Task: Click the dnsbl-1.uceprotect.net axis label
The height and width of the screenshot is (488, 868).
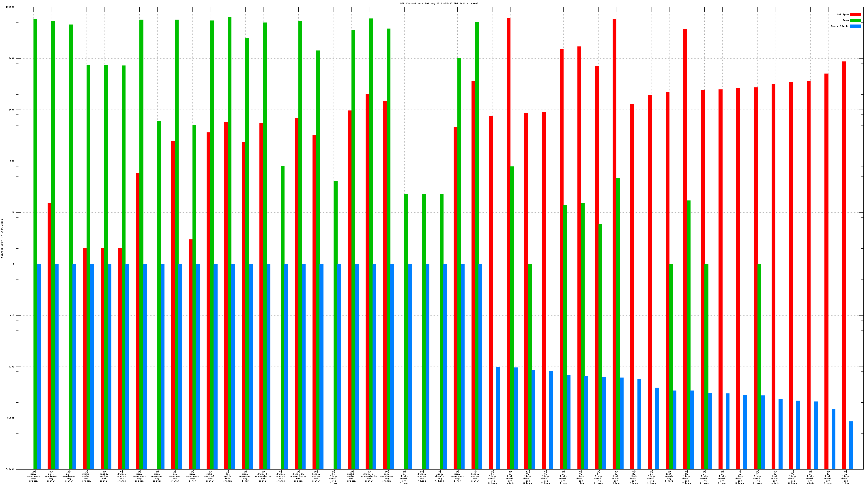Action: [263, 476]
